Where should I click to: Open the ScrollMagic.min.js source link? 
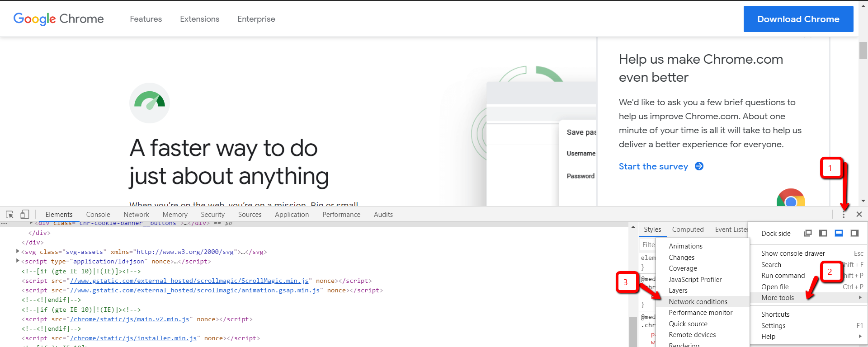(189, 281)
